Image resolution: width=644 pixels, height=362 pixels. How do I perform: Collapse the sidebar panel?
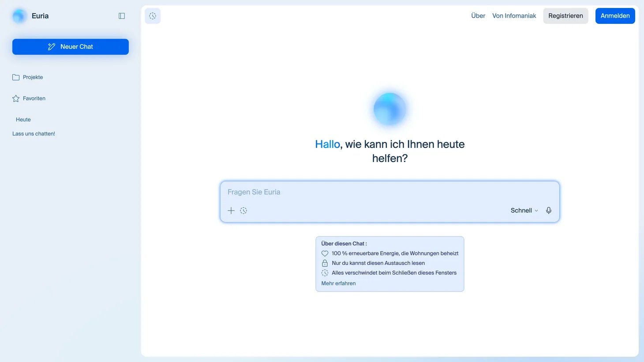point(122,16)
